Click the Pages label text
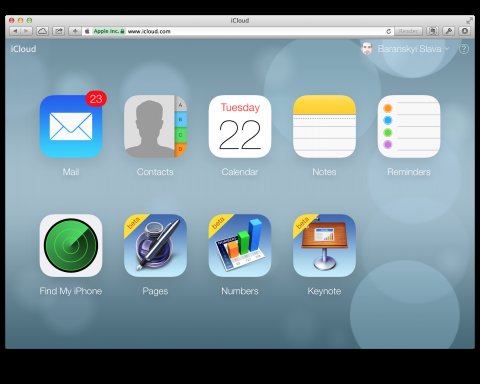Viewport: 480px width, 384px height. [155, 291]
